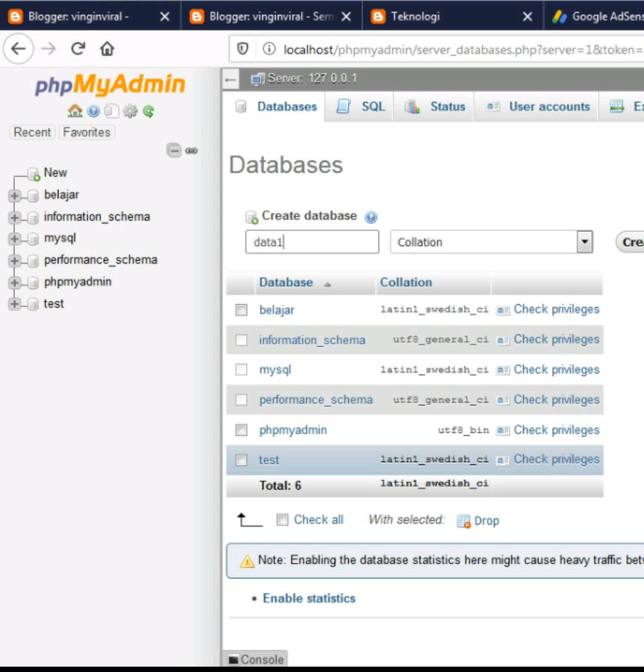Open the phpMyAdmin documentation help icon

click(x=93, y=112)
